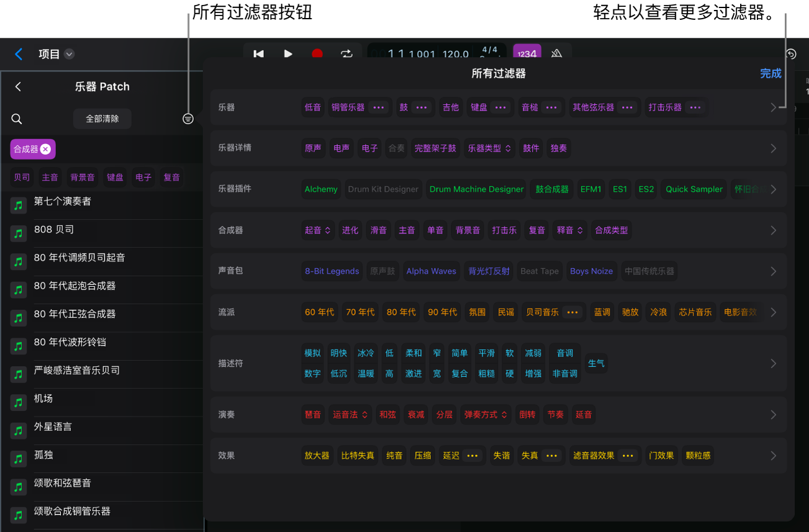Select the 吉他 instrument filter

tap(451, 107)
